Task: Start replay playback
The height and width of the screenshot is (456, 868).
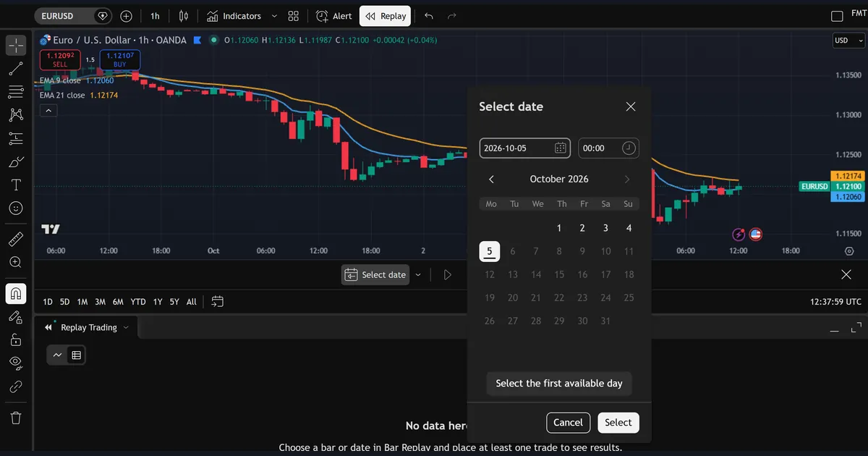Action: click(x=448, y=274)
